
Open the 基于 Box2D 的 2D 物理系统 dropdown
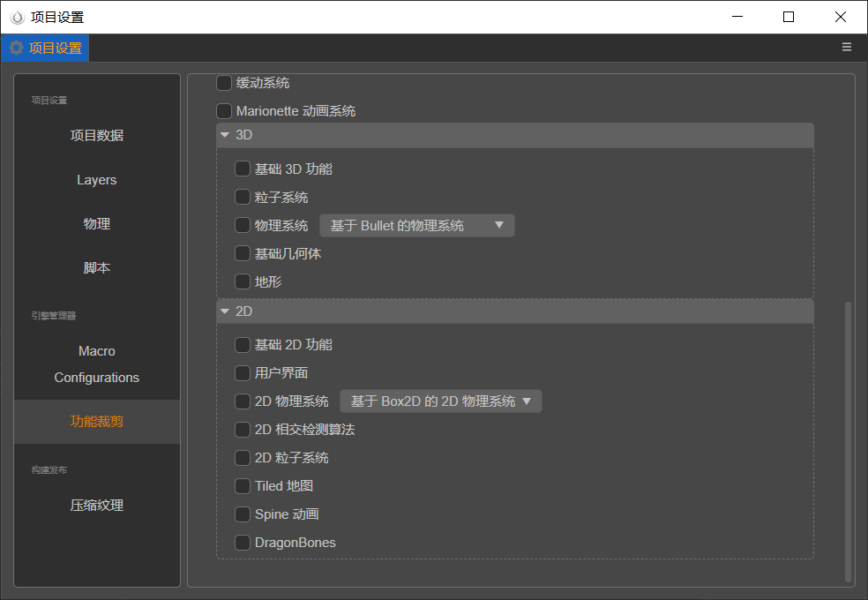click(441, 401)
